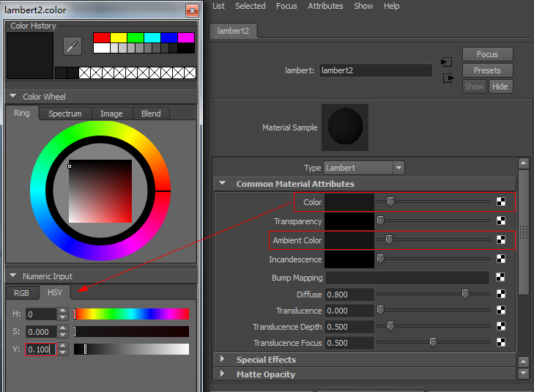Screen dimensions: 534x392
Task: Open texture map button for Ambient Color
Action: coord(501,240)
